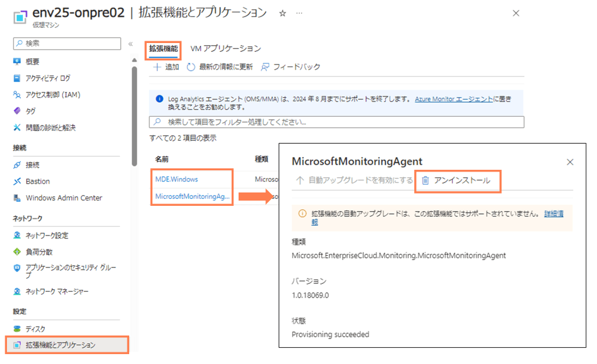Screen dimensions: 597x364
Task: Open アクセス制御 (IAM) in the sidebar
Action: click(x=52, y=95)
